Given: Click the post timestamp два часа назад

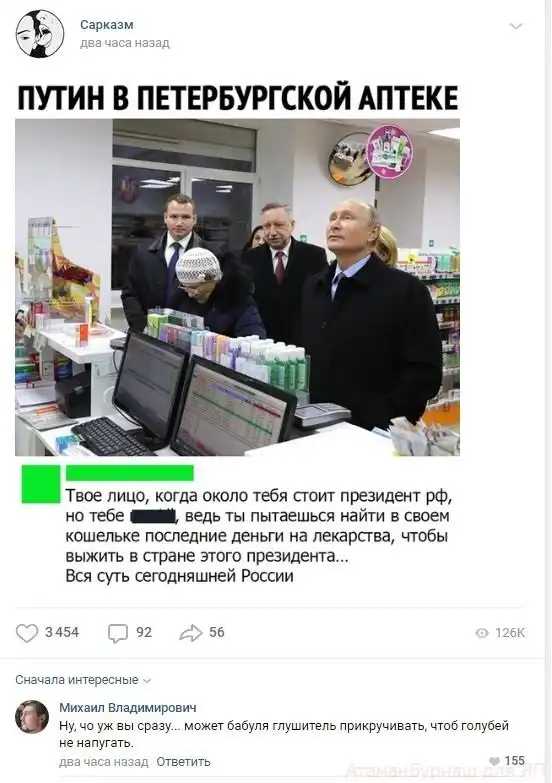Looking at the screenshot, I should pos(125,43).
